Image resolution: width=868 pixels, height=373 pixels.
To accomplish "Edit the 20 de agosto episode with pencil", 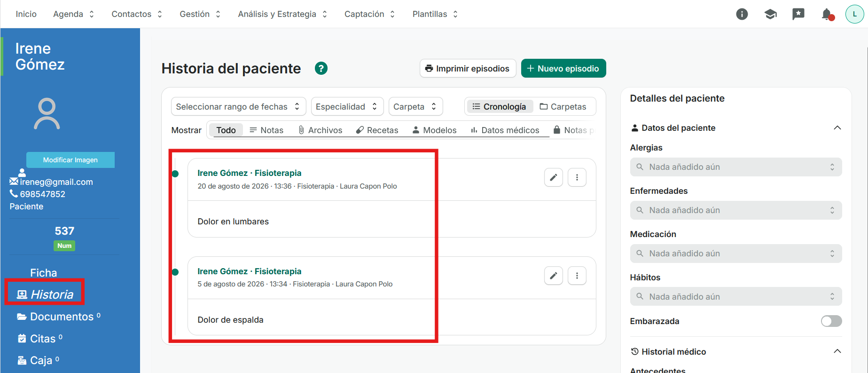I will [554, 177].
